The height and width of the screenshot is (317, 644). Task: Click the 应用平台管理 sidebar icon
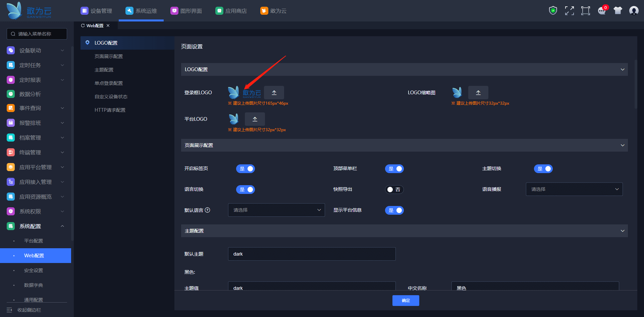click(11, 167)
